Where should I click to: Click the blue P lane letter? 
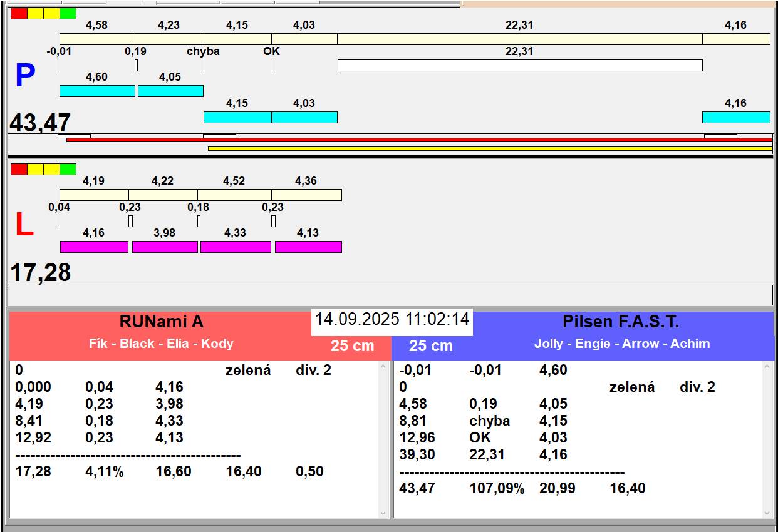[x=24, y=76]
